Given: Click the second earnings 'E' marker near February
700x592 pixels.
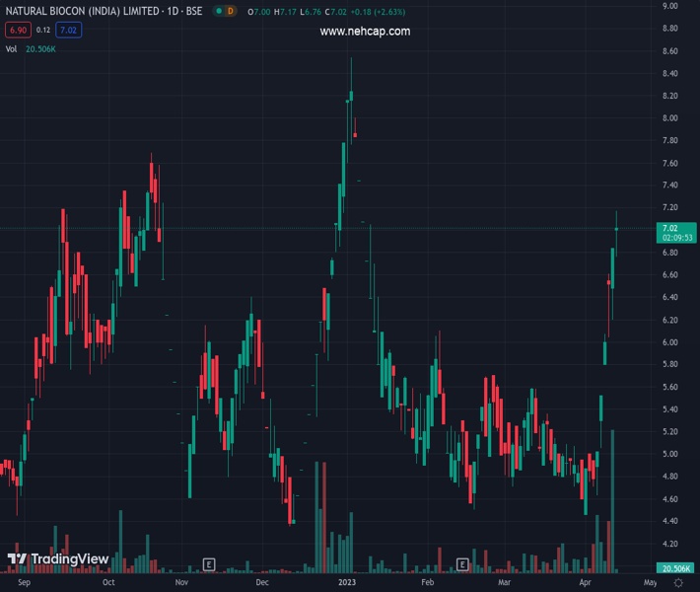Looking at the screenshot, I should (462, 564).
